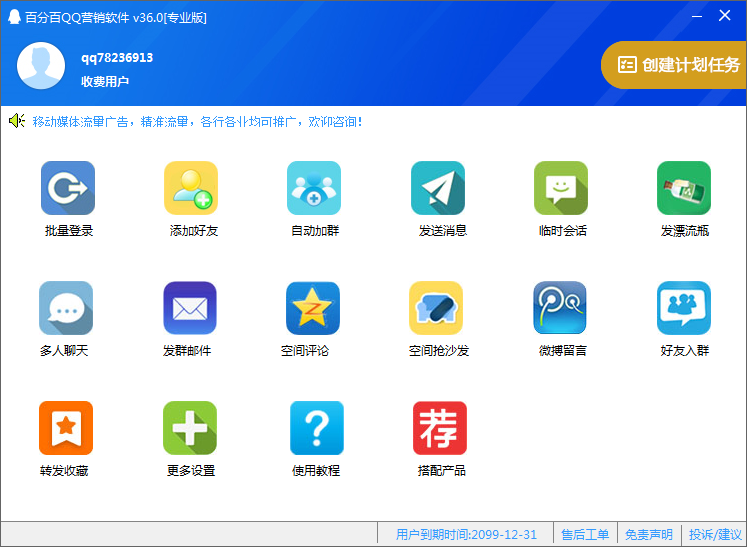
Task: Click the username qq78236913
Action: click(x=117, y=58)
